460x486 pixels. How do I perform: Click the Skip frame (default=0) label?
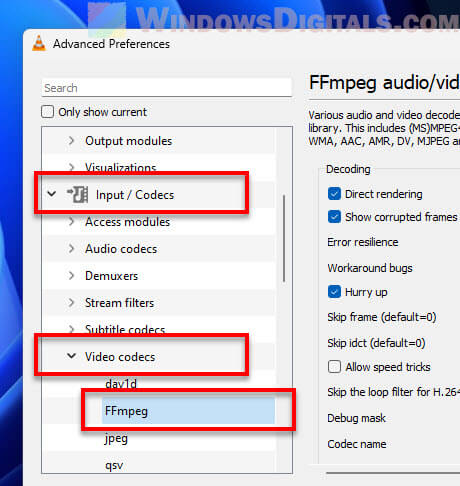pyautogui.click(x=382, y=317)
